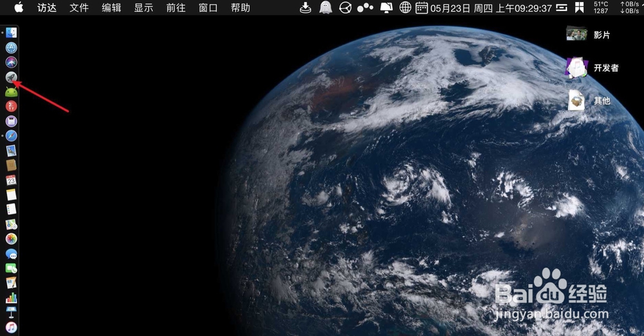
Task: Open the 显示 menu
Action: (144, 7)
